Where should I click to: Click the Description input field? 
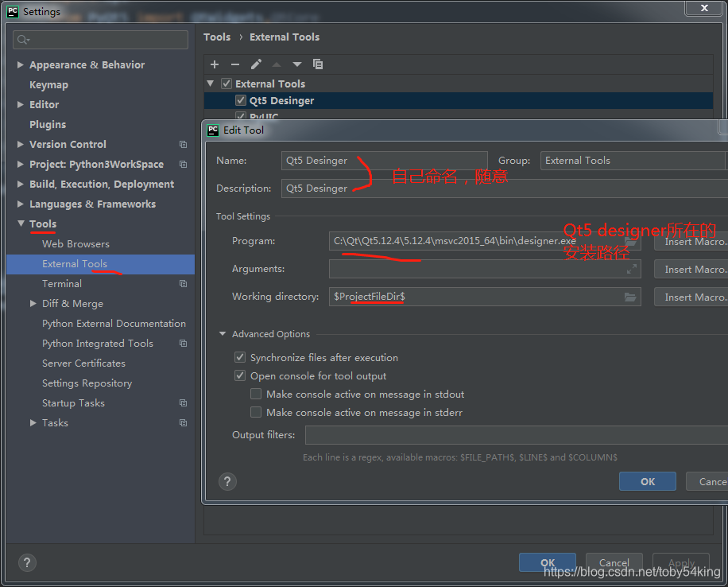[504, 189]
